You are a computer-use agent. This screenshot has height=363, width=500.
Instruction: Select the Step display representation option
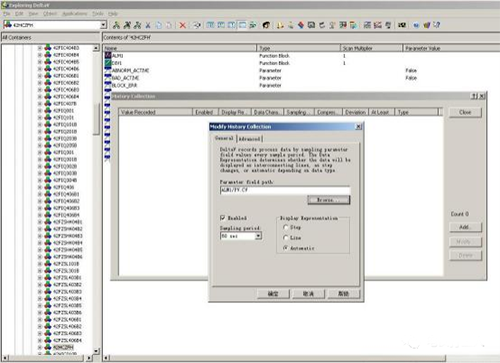[x=286, y=227]
